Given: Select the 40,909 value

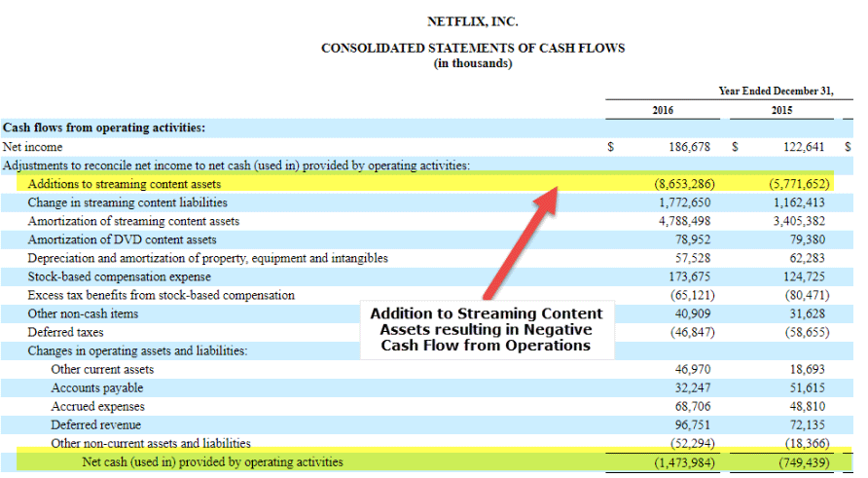Looking at the screenshot, I should click(x=693, y=313).
